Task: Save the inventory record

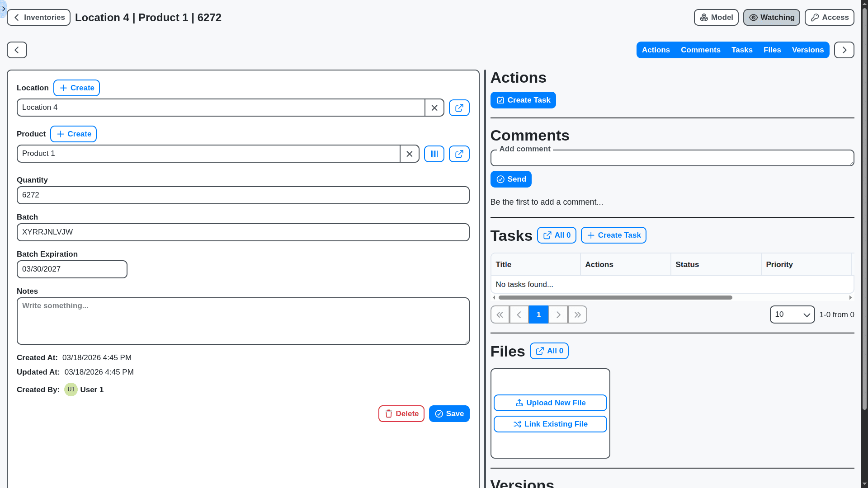Action: 449,413
